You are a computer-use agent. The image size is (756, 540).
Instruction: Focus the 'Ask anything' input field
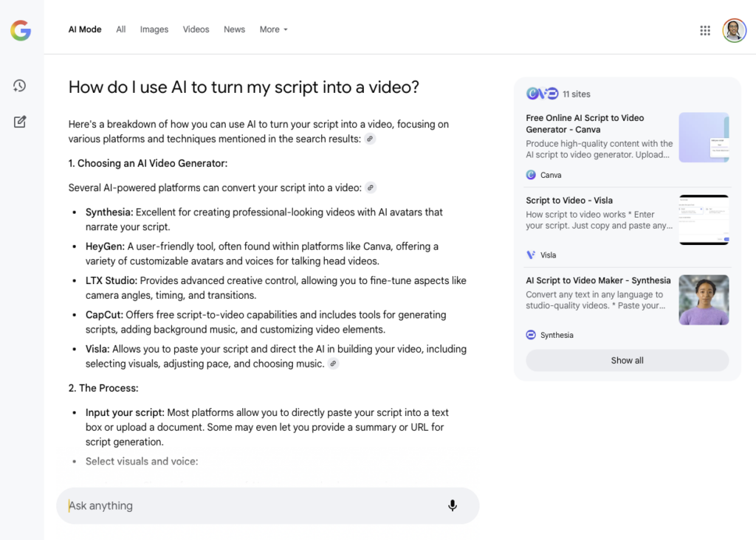267,505
